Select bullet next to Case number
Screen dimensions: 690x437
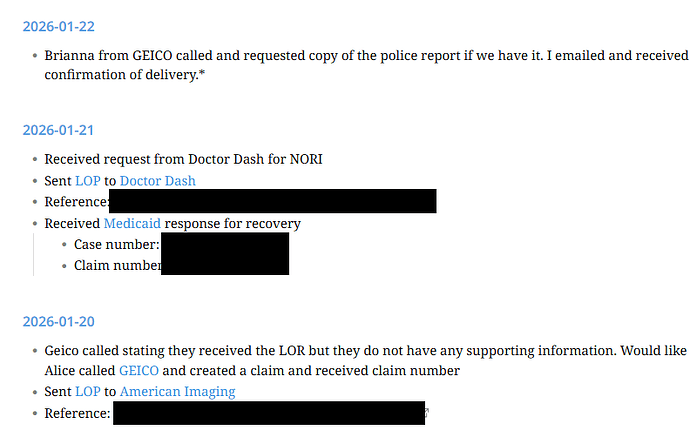64,245
